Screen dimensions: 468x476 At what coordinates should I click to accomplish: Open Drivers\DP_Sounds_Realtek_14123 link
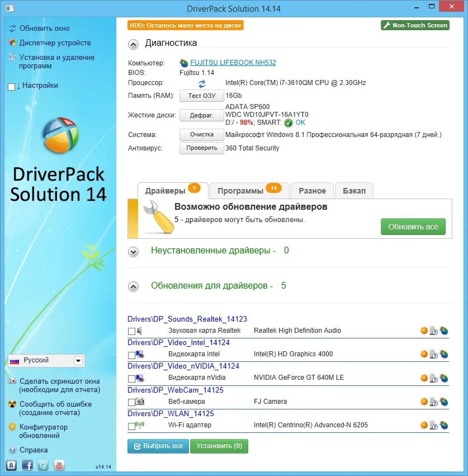pos(187,319)
